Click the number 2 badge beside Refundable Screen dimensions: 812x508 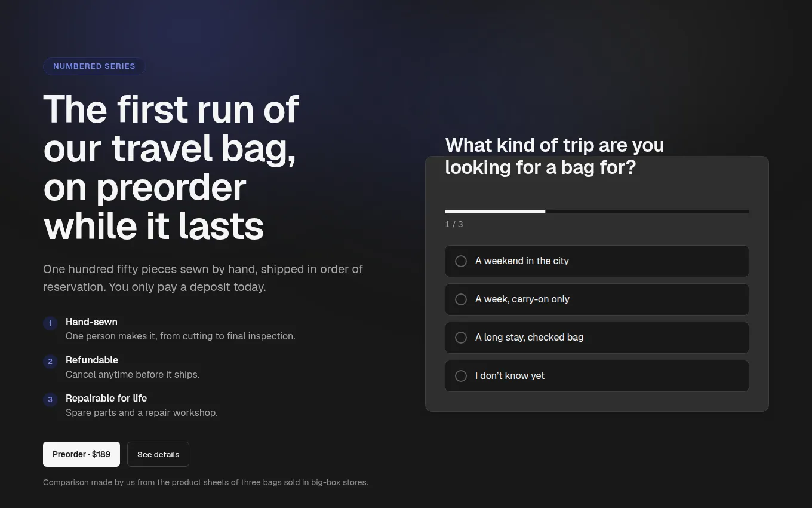(x=50, y=362)
